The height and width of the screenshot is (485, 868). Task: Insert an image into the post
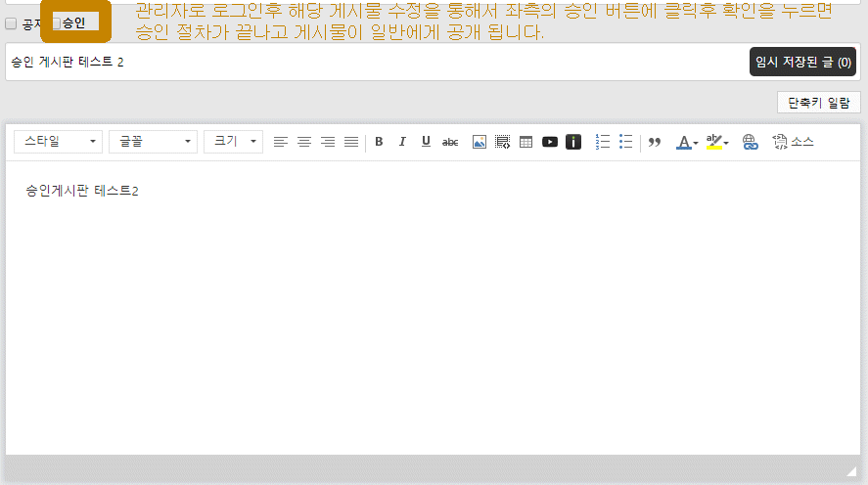pos(480,142)
